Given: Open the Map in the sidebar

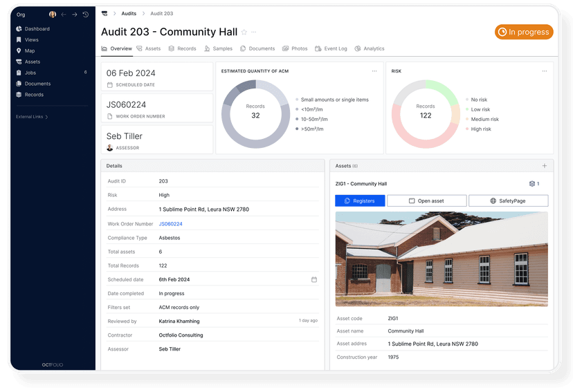Looking at the screenshot, I should click(x=26, y=50).
